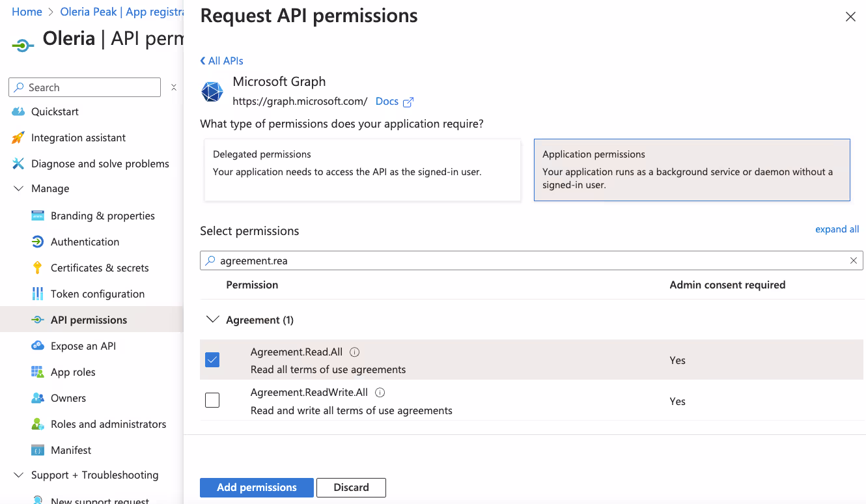This screenshot has width=866, height=504.
Task: Collapse the Manage section in the sidebar
Action: [18, 188]
